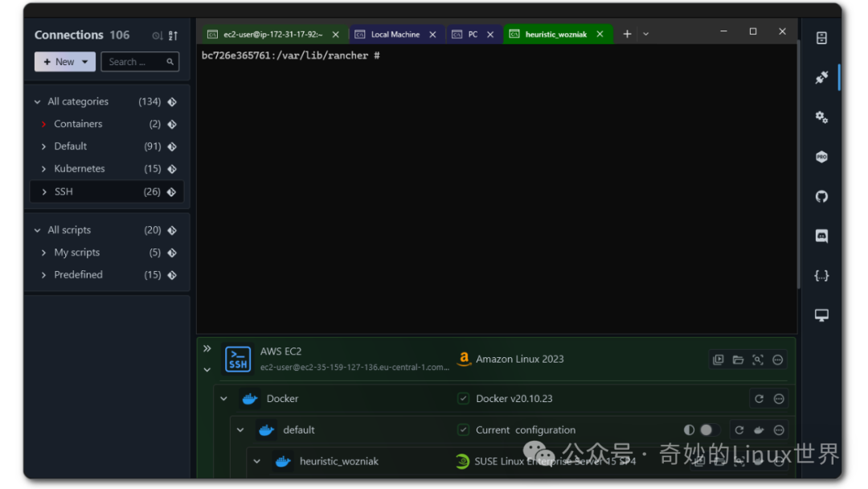Open the PRO hexagon icon in the sidebar

[x=821, y=157]
